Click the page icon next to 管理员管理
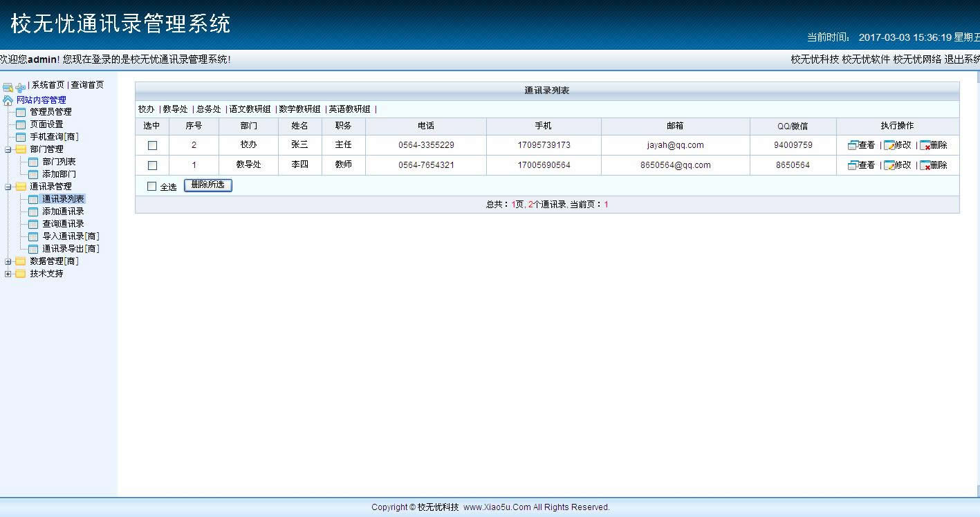980x517 pixels. click(21, 112)
